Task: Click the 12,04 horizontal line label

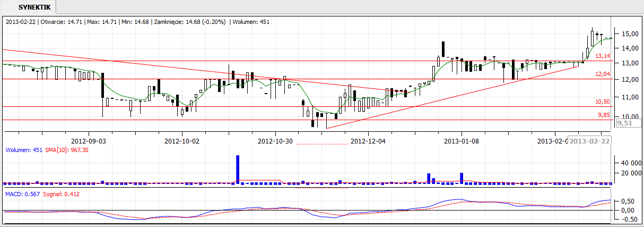Action: tap(603, 74)
